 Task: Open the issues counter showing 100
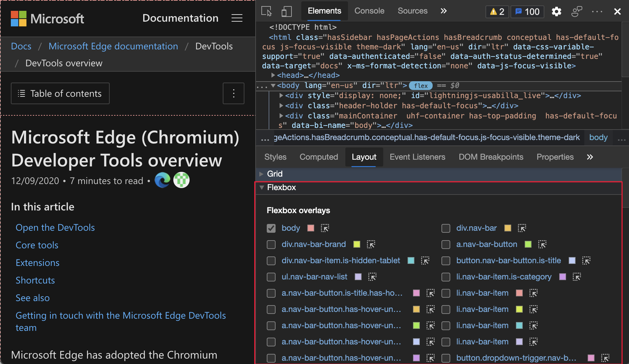(x=527, y=12)
